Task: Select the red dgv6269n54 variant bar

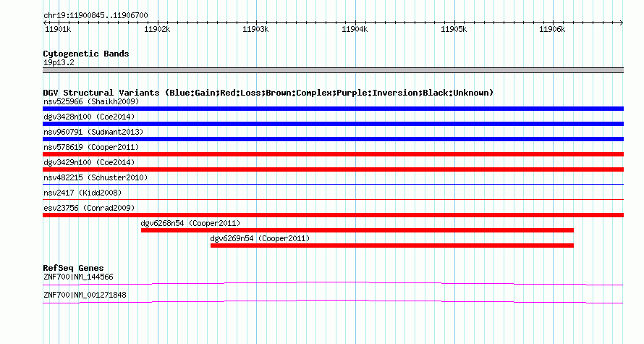Action: tap(391, 246)
